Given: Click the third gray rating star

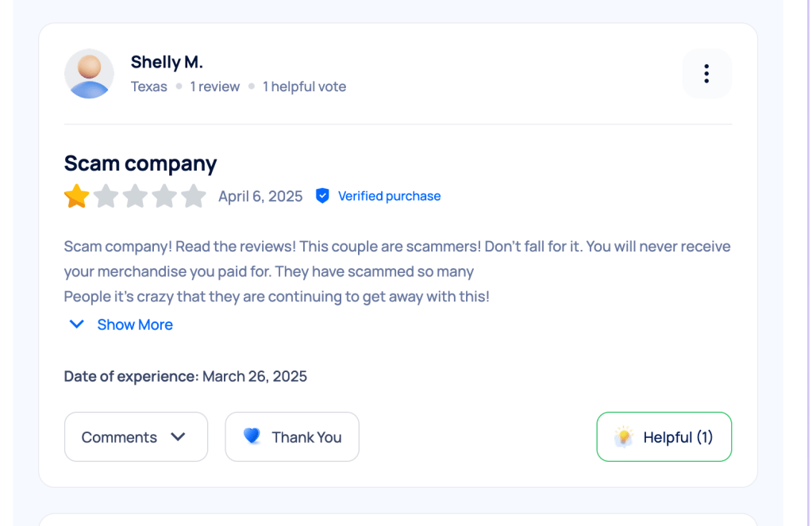Looking at the screenshot, I should point(135,196).
